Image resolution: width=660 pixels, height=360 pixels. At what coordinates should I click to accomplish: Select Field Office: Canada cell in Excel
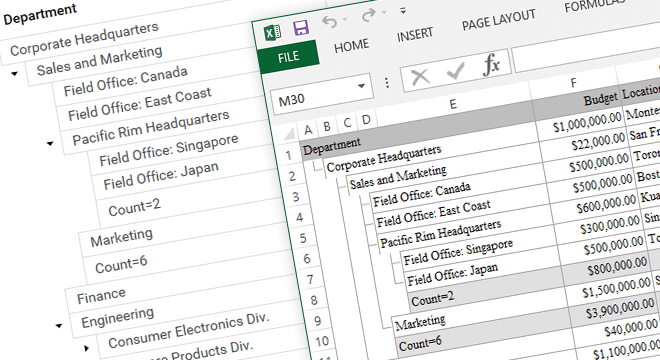coord(422,195)
